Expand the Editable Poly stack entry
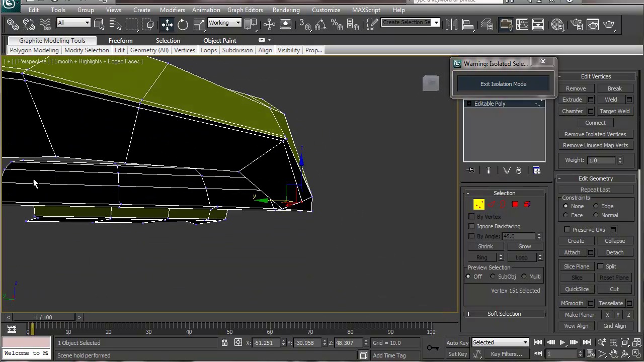 point(469,104)
